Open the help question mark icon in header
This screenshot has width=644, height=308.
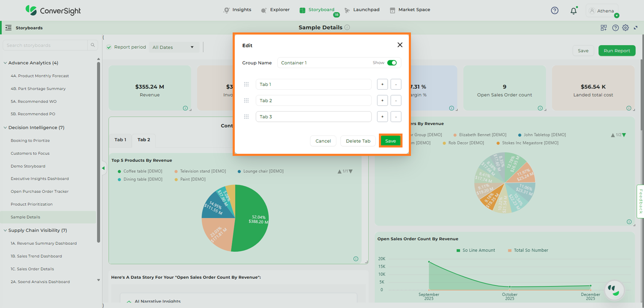[555, 11]
